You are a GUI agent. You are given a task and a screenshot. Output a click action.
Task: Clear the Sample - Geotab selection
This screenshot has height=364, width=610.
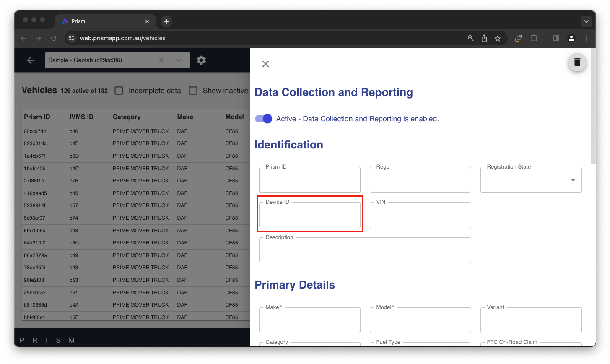pyautogui.click(x=161, y=60)
